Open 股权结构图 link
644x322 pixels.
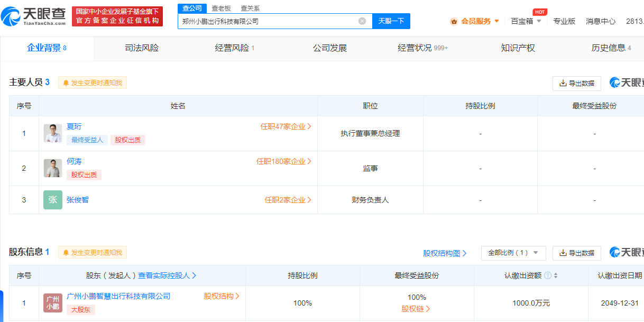445,254
